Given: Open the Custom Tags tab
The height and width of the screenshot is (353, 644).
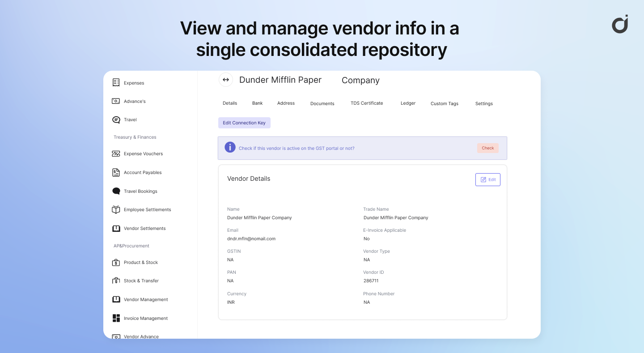Looking at the screenshot, I should [445, 103].
